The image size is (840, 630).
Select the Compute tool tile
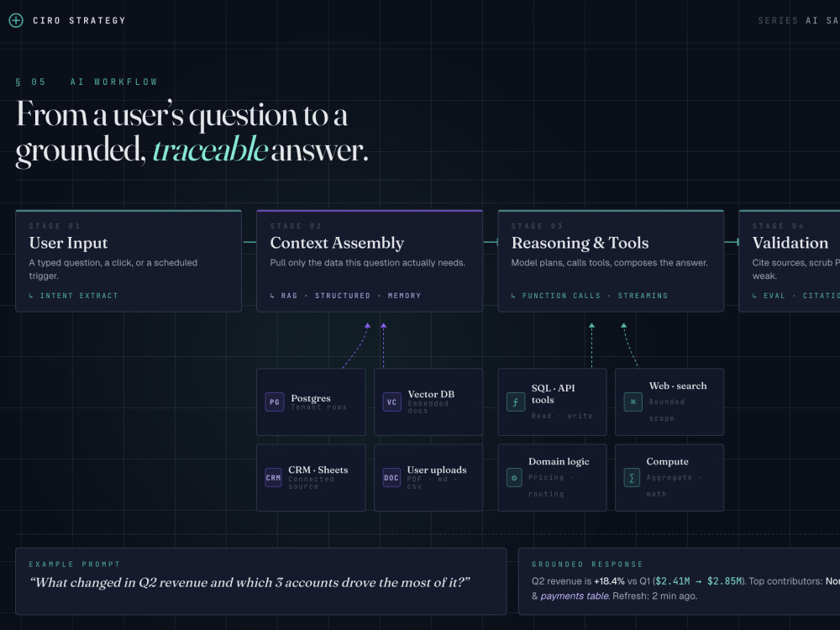click(669, 477)
